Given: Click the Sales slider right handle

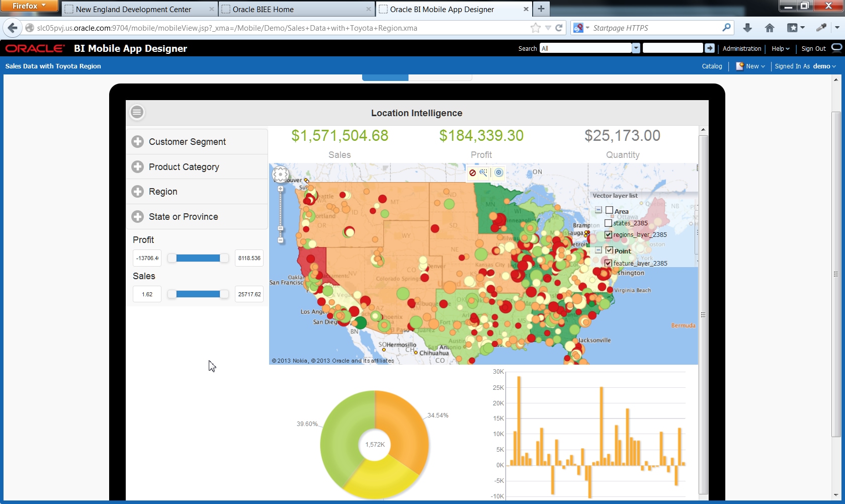Looking at the screenshot, I should (224, 294).
